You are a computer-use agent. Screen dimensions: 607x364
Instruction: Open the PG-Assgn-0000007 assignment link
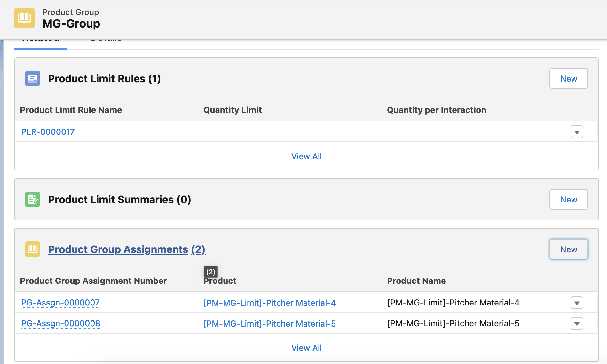pyautogui.click(x=60, y=303)
